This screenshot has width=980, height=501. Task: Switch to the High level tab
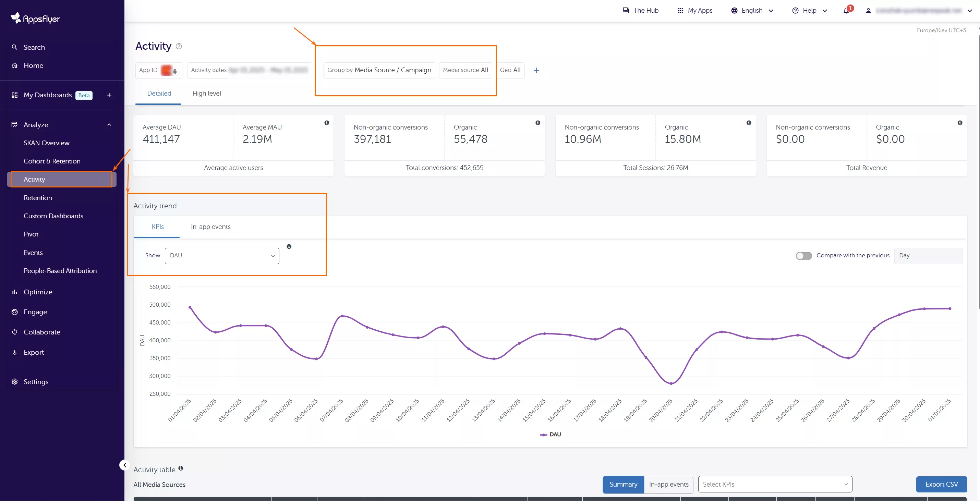click(x=207, y=94)
